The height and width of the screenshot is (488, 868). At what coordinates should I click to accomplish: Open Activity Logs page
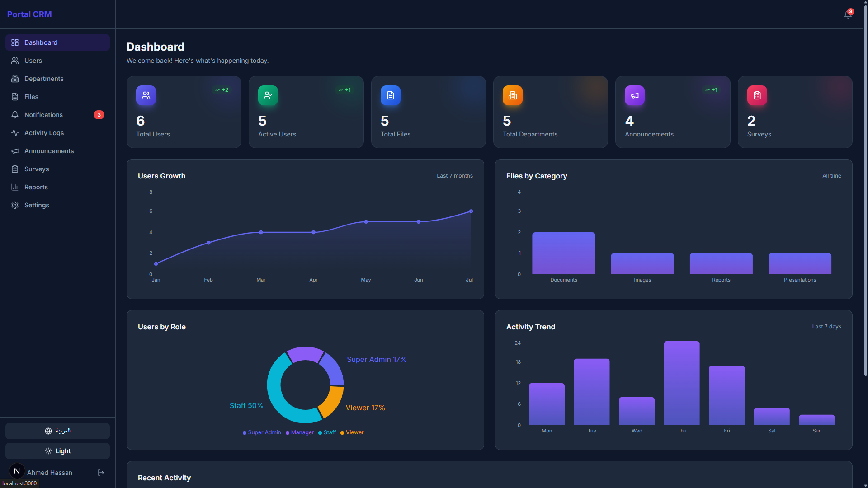click(57, 133)
